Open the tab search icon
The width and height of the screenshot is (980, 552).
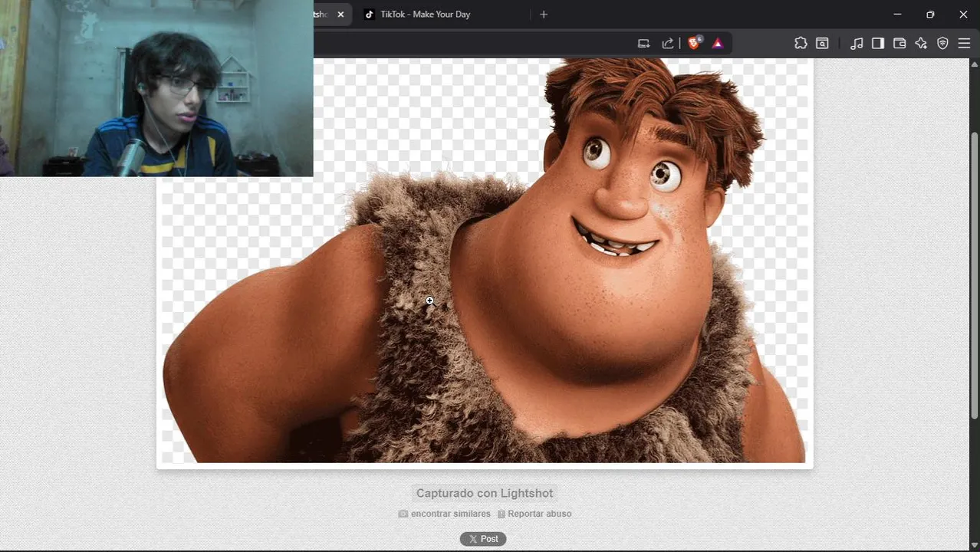(822, 44)
